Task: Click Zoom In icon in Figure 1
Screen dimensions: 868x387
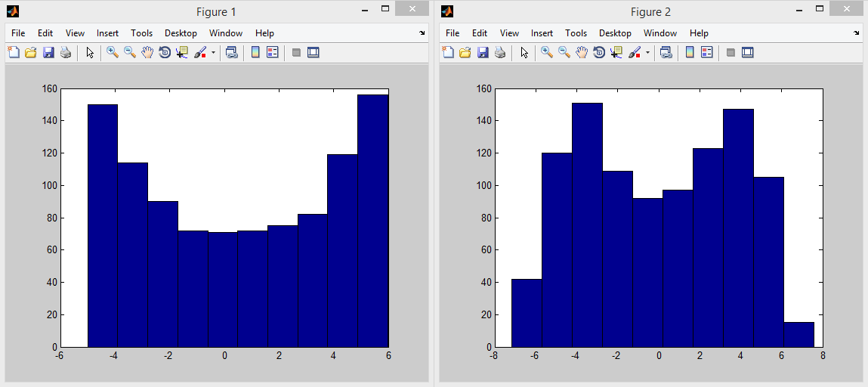Action: [112, 53]
